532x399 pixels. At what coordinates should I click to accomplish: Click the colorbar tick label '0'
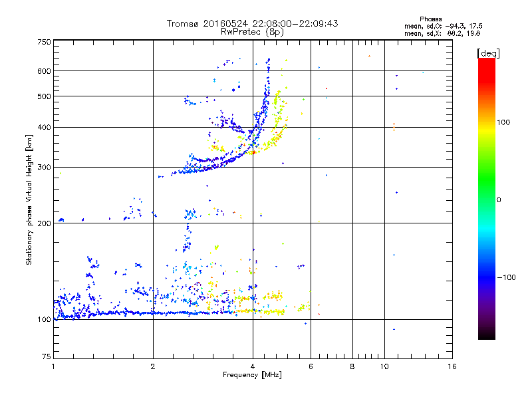click(x=498, y=200)
